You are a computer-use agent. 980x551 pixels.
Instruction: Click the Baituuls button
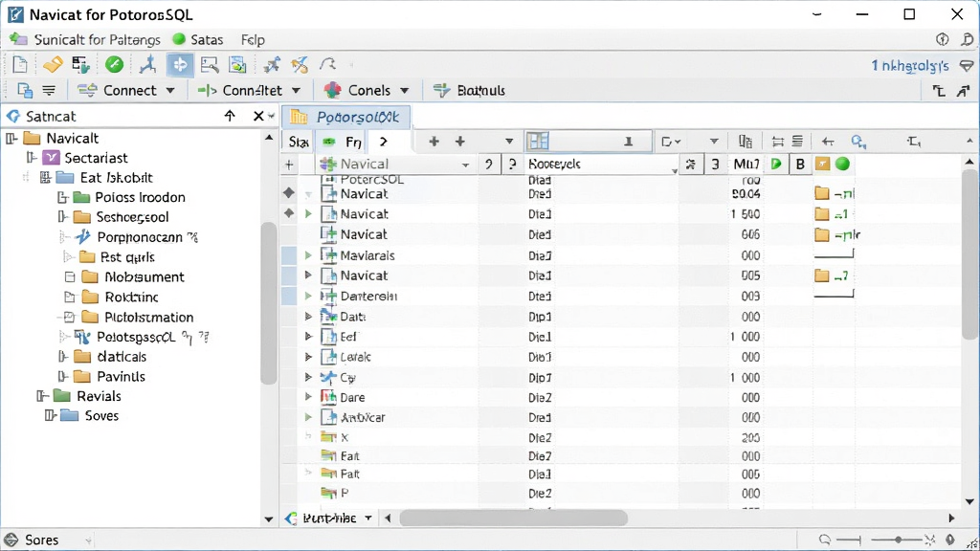pos(469,91)
